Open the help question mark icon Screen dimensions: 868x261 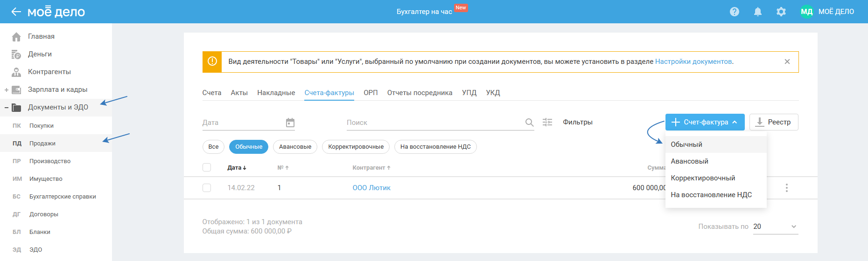point(735,12)
